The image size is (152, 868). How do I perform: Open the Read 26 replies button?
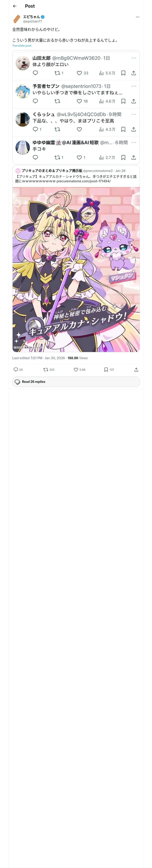[76, 382]
